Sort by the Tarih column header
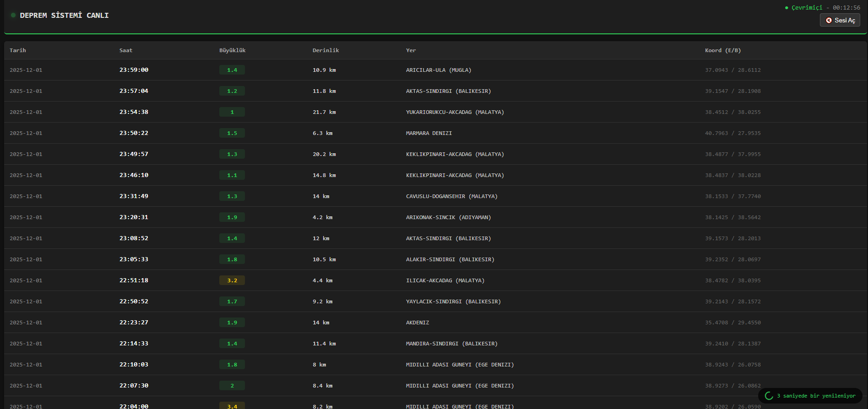Screen dimensions: 868x409 18,50
